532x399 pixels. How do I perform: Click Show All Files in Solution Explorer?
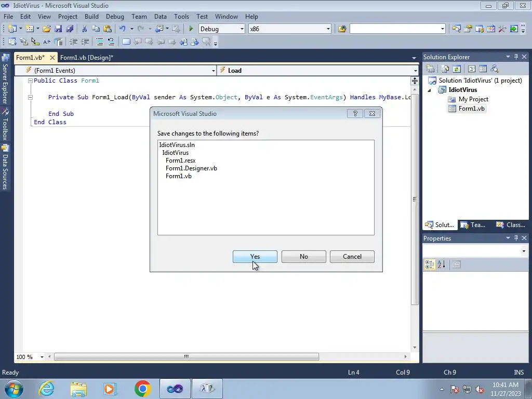(x=445, y=69)
